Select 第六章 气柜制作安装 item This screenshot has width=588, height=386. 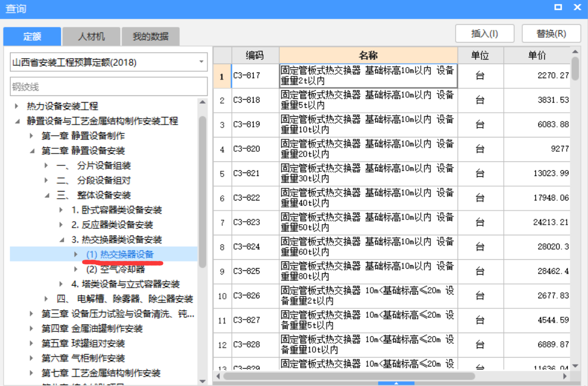83,358
